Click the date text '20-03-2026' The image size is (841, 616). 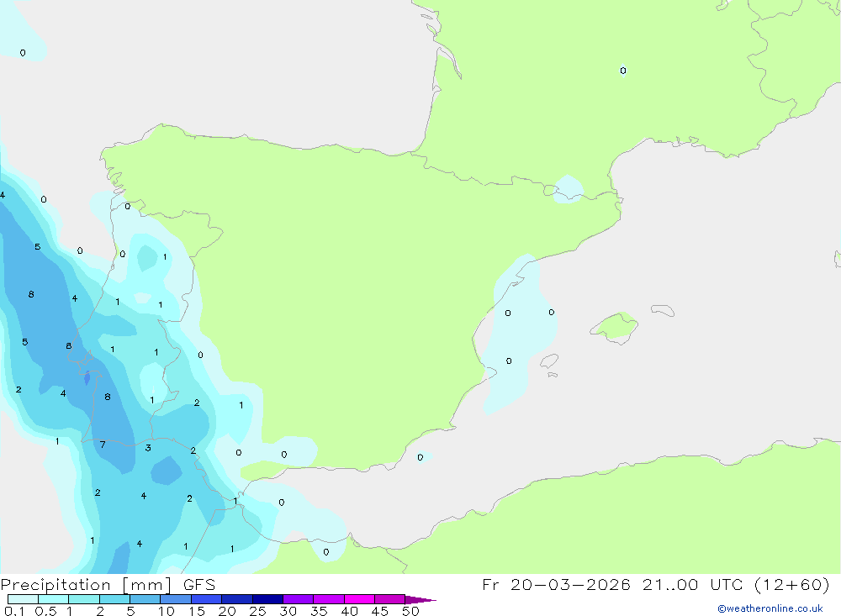[x=570, y=584]
